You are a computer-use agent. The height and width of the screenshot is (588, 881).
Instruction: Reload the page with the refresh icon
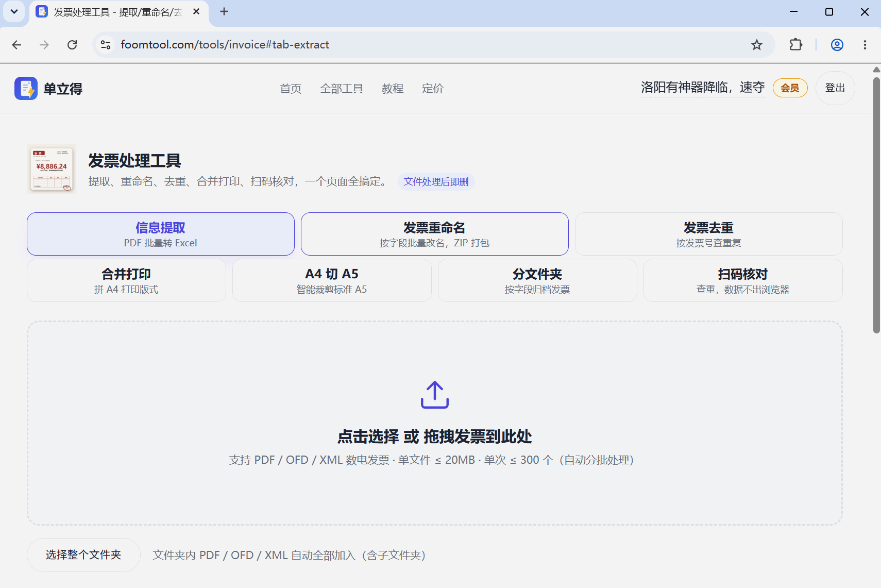pyautogui.click(x=72, y=45)
